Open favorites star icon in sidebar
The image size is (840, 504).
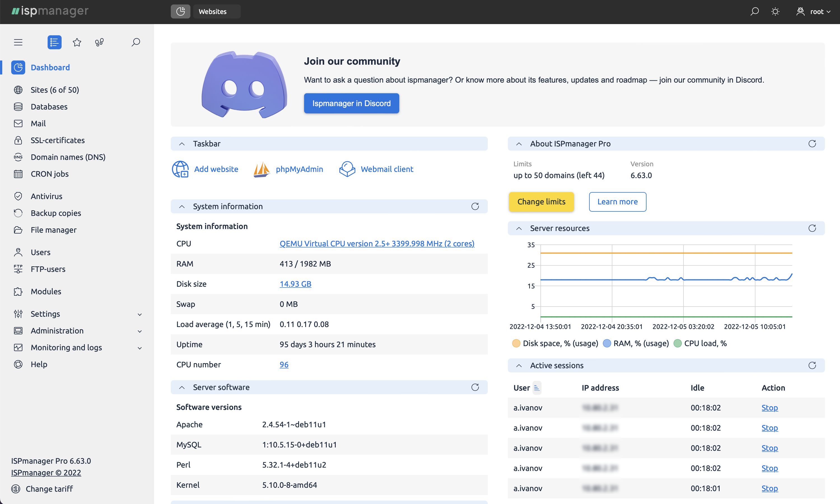pos(77,42)
